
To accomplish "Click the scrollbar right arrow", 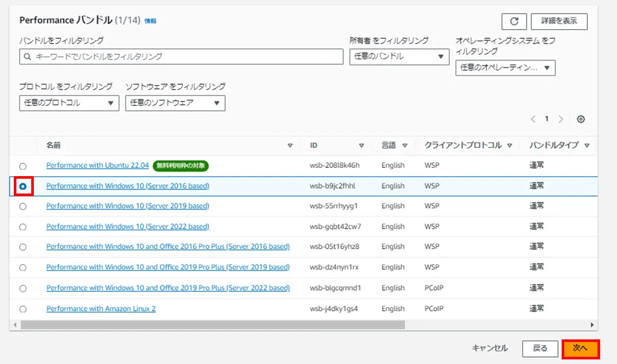I will [592, 325].
